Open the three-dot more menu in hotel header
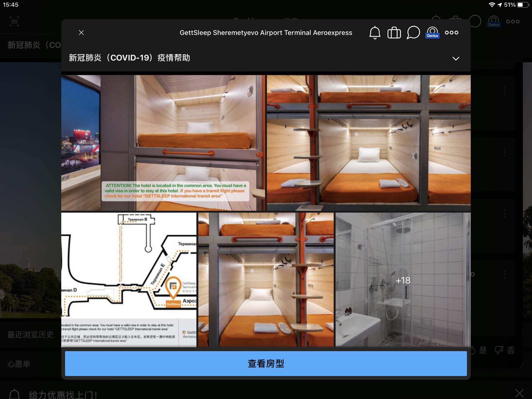 451,33
